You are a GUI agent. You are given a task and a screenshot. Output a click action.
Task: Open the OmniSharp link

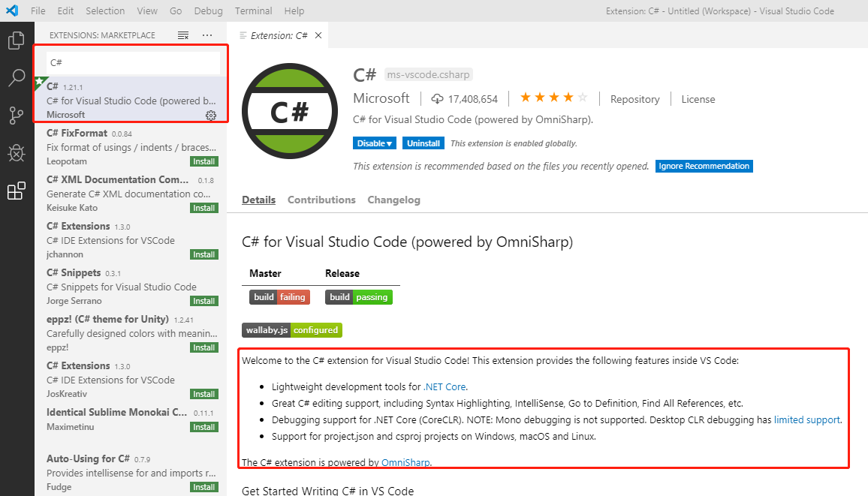pyautogui.click(x=405, y=462)
